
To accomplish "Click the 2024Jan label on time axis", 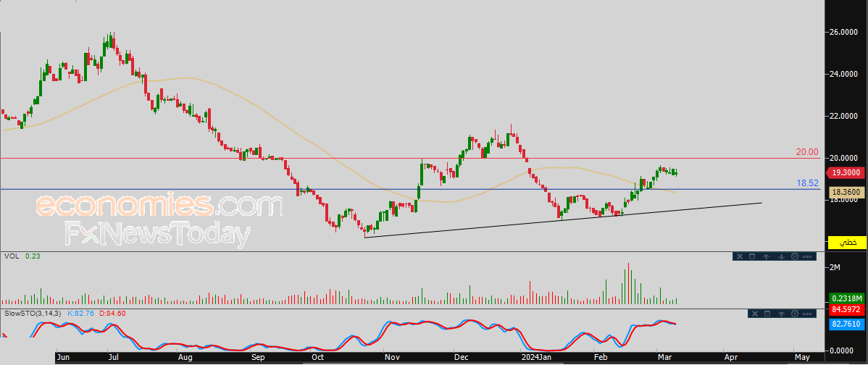I will coord(537,358).
